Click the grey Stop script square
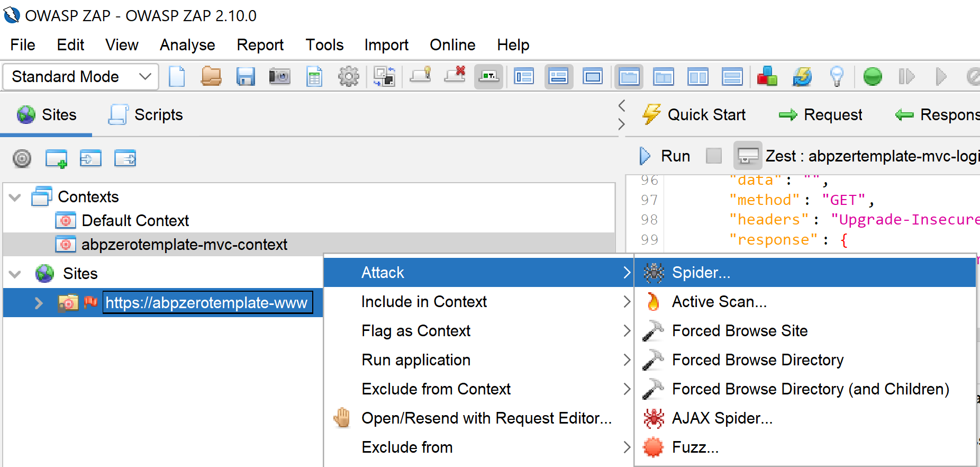Viewport: 980px width, 467px height. [x=714, y=156]
